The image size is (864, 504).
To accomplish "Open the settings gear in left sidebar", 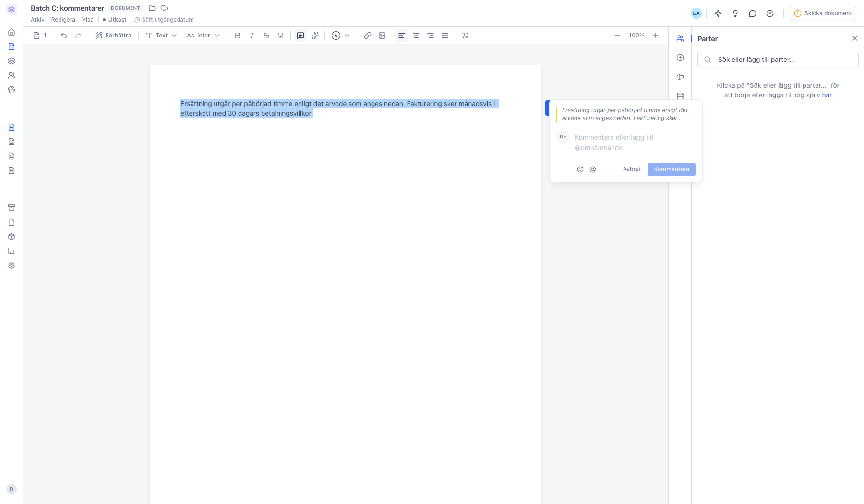I will coord(12,265).
